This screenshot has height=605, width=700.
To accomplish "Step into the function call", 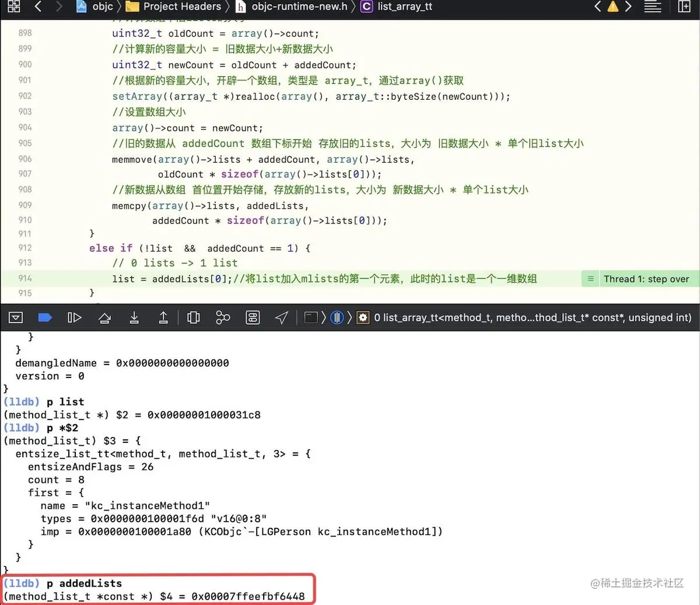I will point(134,317).
